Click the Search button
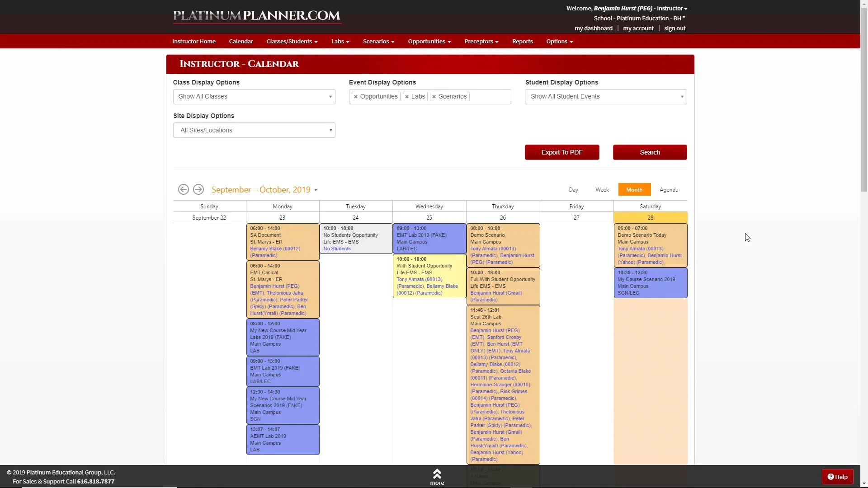This screenshot has height=488, width=868. tap(649, 152)
